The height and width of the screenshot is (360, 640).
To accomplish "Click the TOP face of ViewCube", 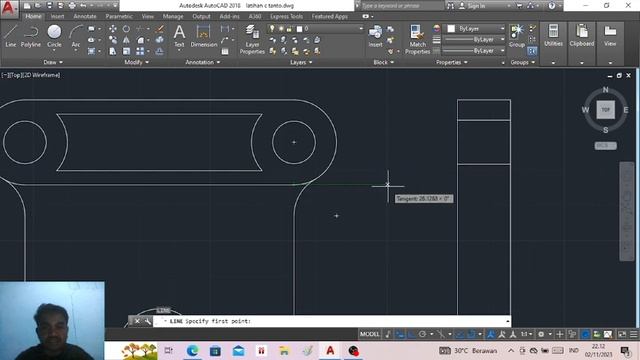I will click(606, 110).
